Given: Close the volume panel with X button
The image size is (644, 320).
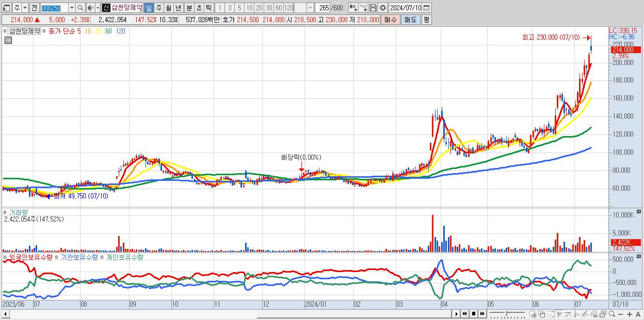Looking at the screenshot, I should [x=639, y=212].
